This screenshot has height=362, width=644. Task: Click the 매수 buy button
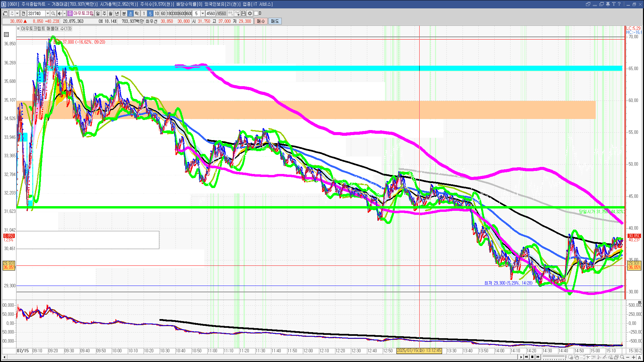pos(261,21)
